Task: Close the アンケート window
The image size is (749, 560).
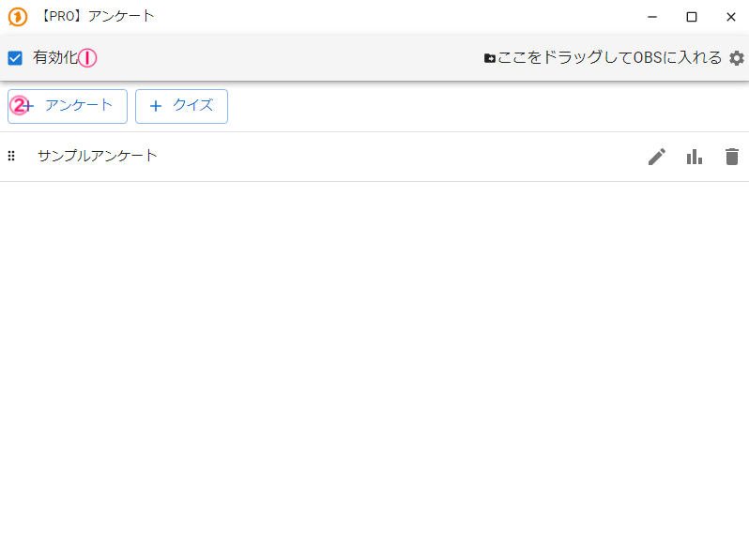Action: tap(730, 17)
